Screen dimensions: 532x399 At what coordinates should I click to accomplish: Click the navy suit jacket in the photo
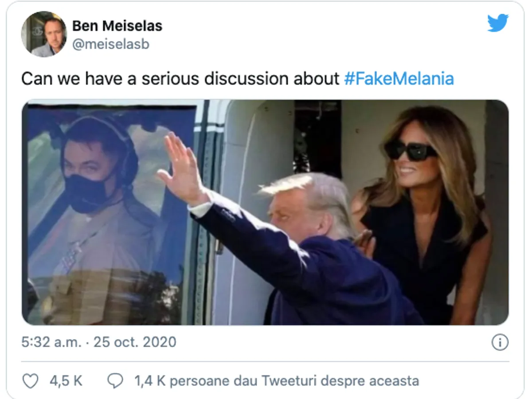pyautogui.click(x=310, y=275)
